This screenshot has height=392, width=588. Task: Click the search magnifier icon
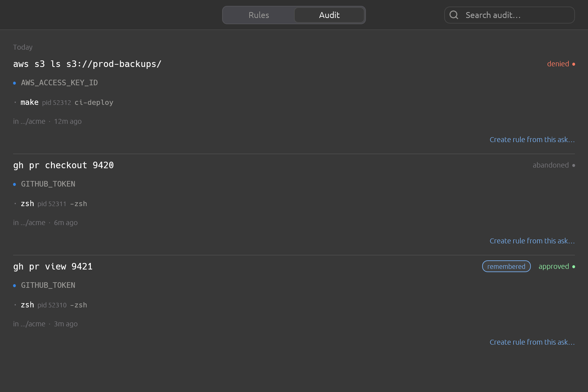454,15
